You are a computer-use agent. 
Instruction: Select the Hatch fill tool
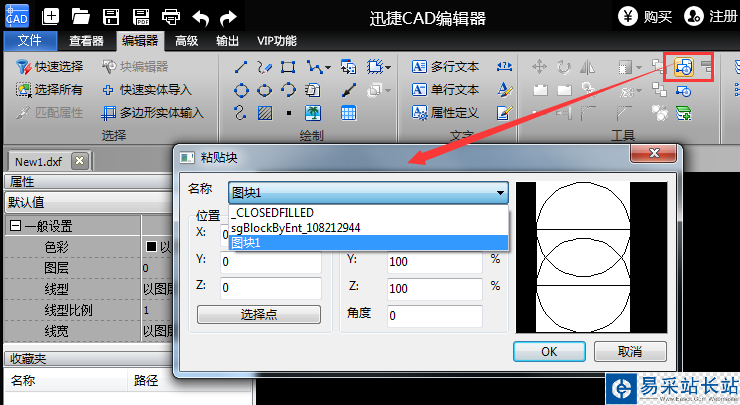265,113
